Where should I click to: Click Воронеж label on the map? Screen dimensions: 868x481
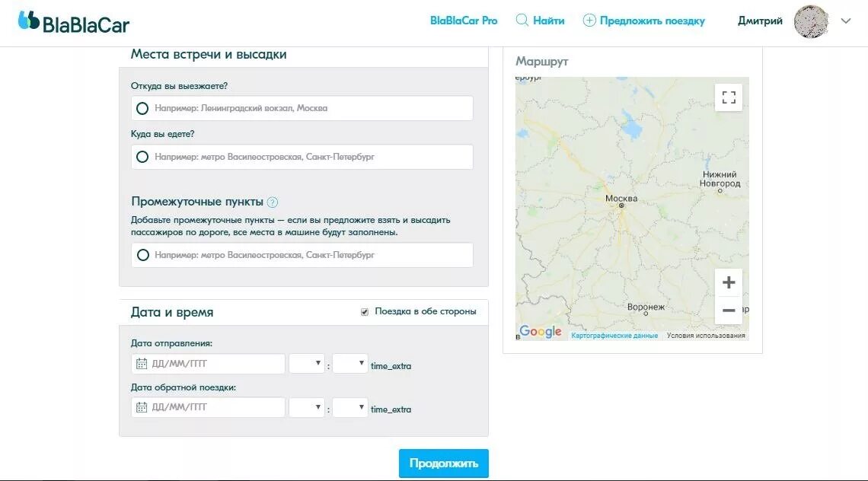(x=646, y=307)
